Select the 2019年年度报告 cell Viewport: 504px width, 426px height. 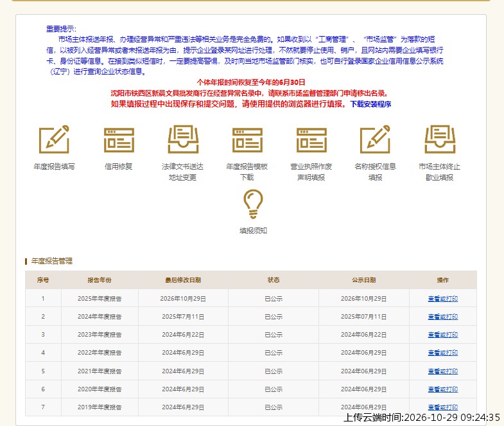[x=100, y=407]
